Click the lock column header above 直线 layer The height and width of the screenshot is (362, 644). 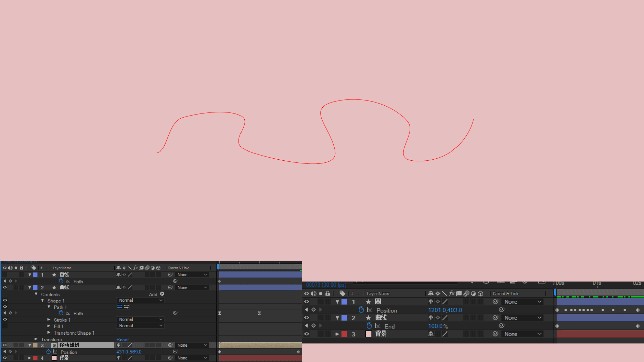point(22,268)
